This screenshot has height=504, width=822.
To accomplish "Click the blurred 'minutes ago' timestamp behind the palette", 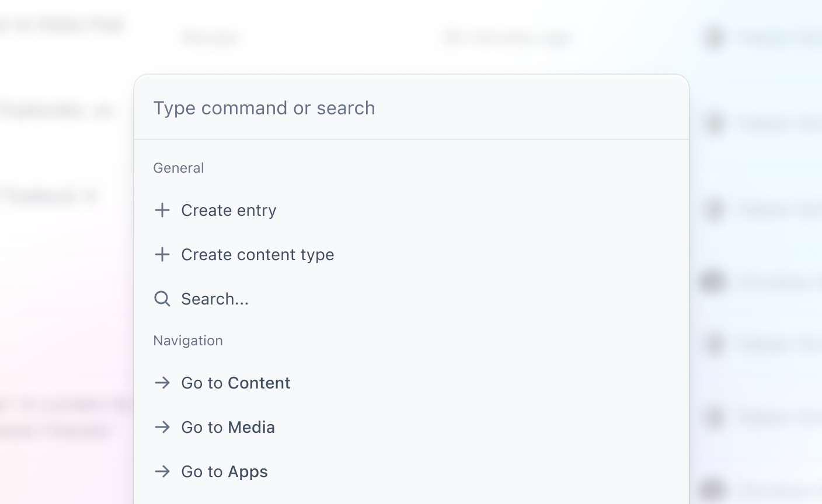I will [507, 38].
